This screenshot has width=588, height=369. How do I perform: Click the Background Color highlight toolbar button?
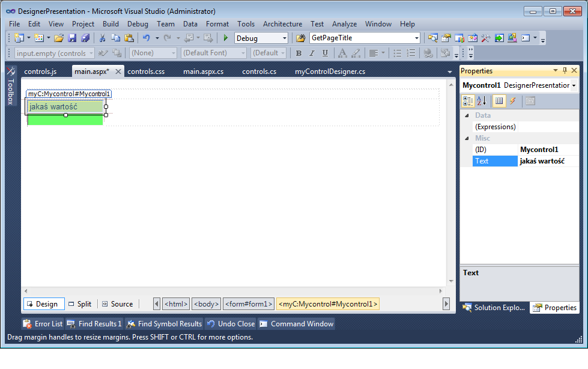356,53
